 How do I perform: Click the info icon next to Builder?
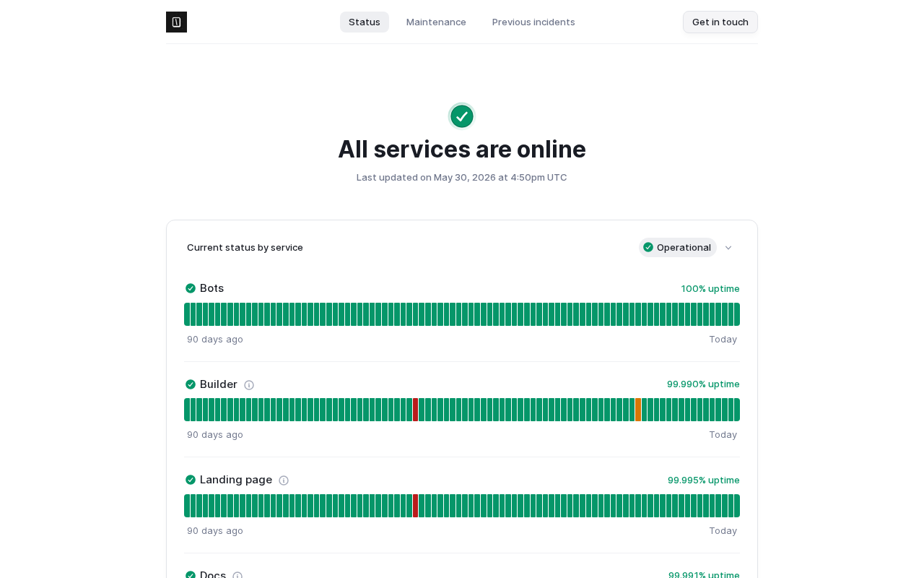pos(249,385)
